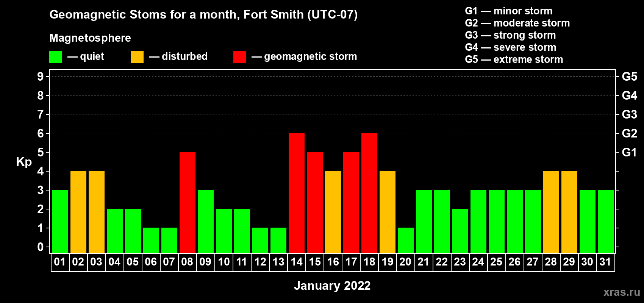Click date label 25 on the axis
The width and height of the screenshot is (644, 303).
(x=496, y=262)
